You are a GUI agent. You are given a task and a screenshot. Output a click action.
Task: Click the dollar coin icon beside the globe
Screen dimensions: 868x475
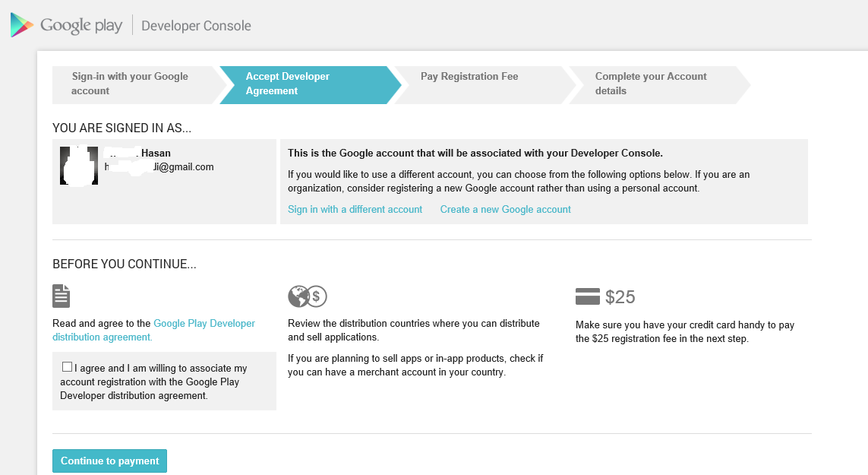pyautogui.click(x=317, y=296)
